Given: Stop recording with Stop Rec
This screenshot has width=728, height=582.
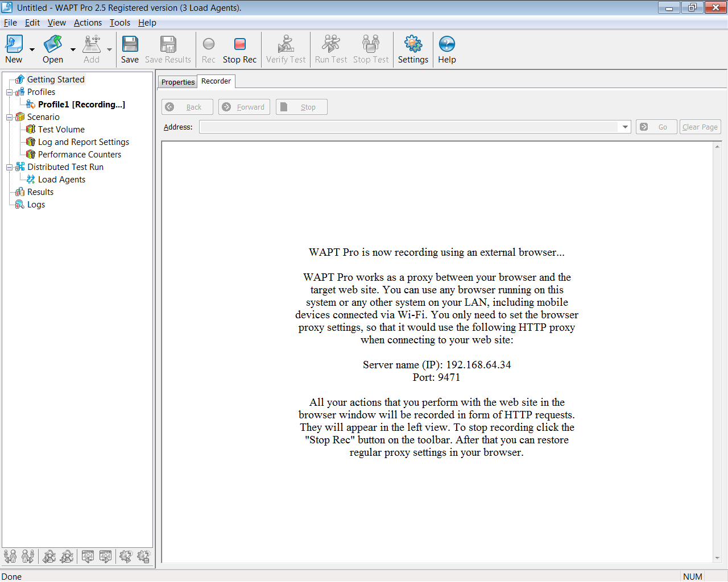Looking at the screenshot, I should coord(239,49).
